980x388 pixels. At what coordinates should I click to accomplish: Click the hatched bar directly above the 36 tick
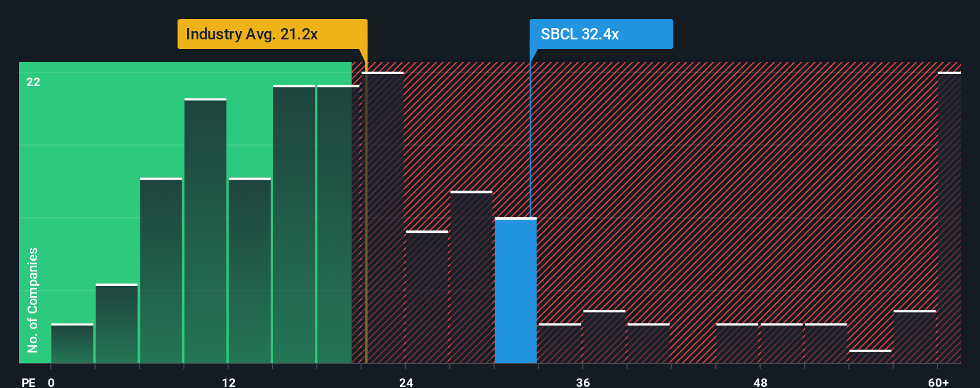pyautogui.click(x=604, y=337)
